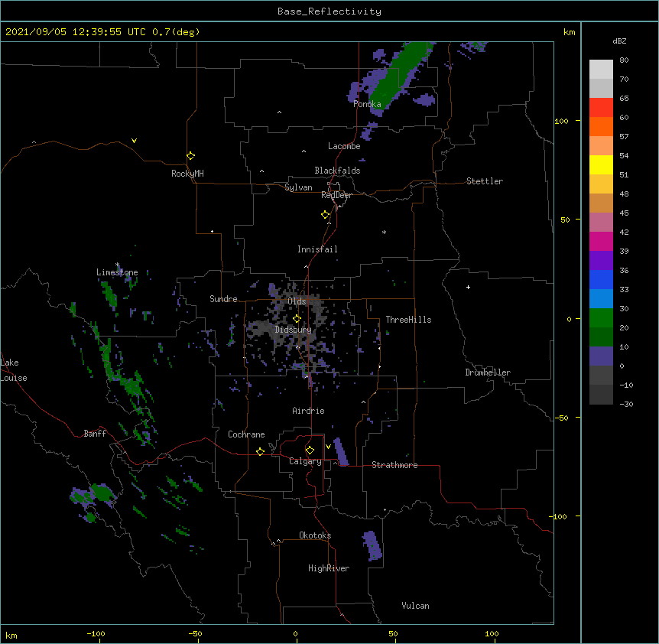
Task: Click the purple echo blob southeast of Okotoks
Action: pos(372,545)
